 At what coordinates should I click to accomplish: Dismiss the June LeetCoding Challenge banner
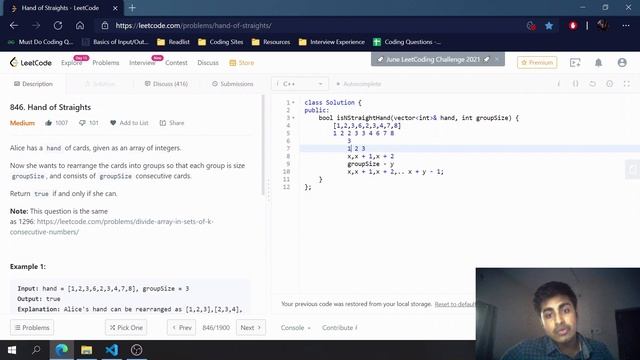[x=497, y=59]
